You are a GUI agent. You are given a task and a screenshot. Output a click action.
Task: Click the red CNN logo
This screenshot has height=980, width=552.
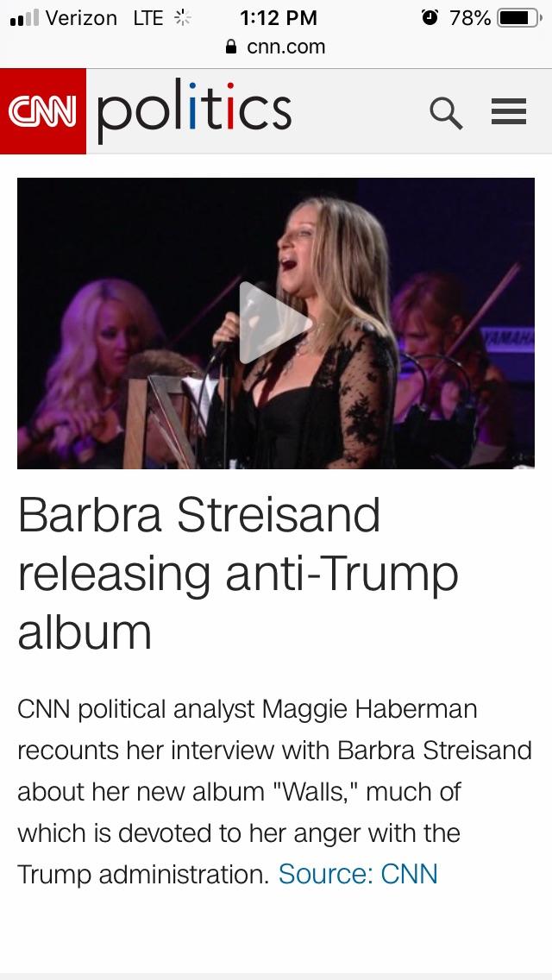42,111
